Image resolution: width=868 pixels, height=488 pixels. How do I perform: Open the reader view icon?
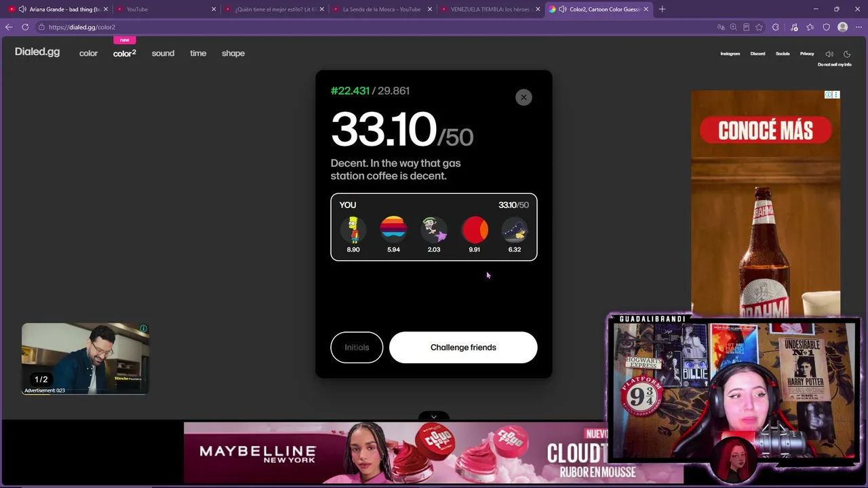(x=746, y=27)
